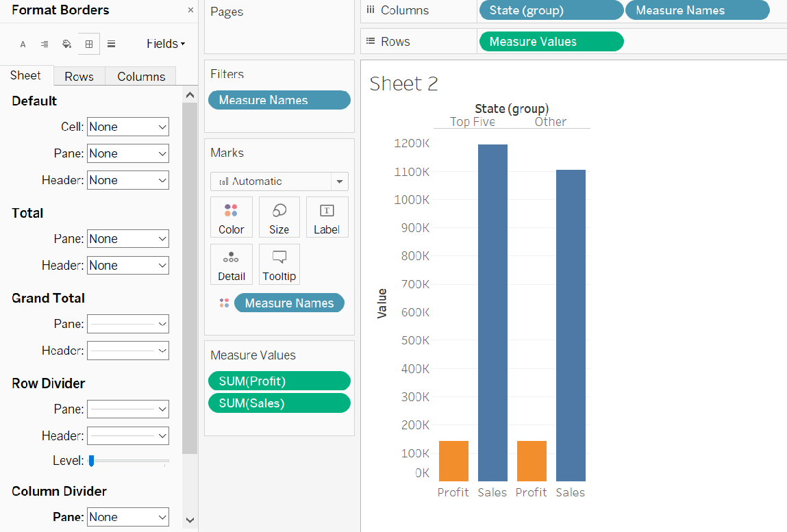
Task: Click the Label marks card button
Action: point(327,217)
